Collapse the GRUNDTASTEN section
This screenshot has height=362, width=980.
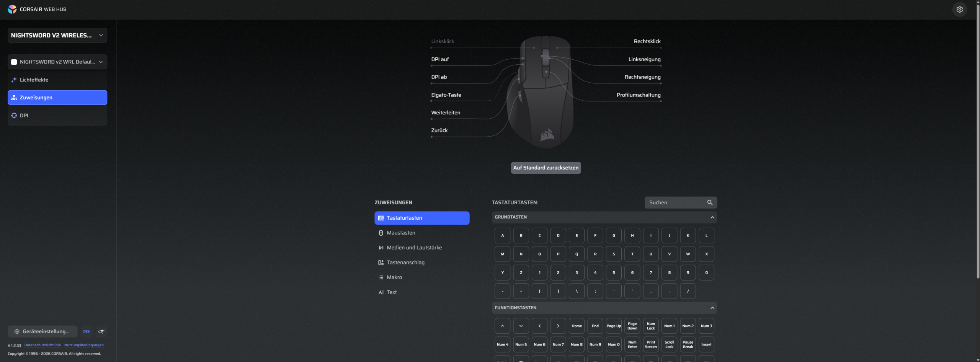(712, 217)
